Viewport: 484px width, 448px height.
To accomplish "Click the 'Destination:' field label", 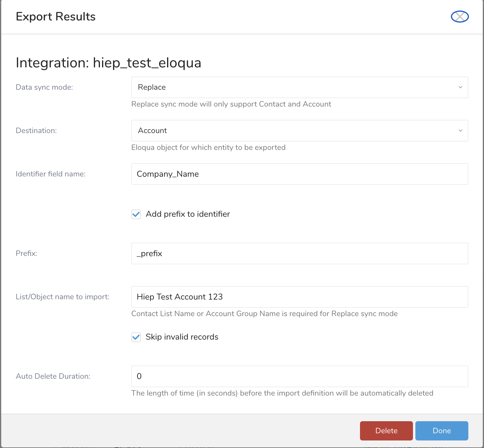I will [x=36, y=131].
